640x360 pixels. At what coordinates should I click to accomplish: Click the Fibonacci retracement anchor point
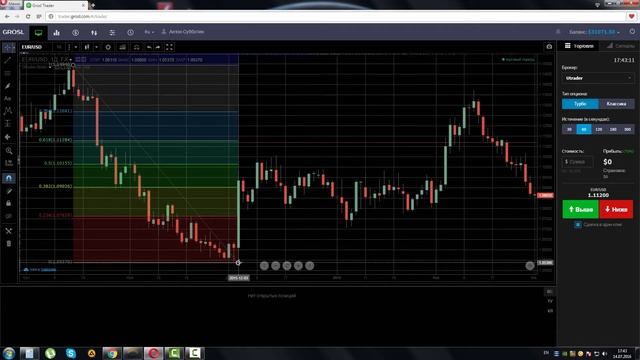click(238, 262)
